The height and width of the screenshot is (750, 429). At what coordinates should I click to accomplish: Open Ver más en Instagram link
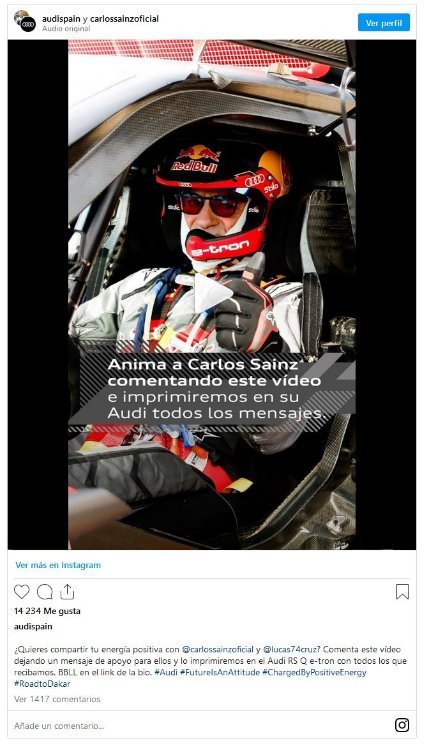[x=58, y=565]
